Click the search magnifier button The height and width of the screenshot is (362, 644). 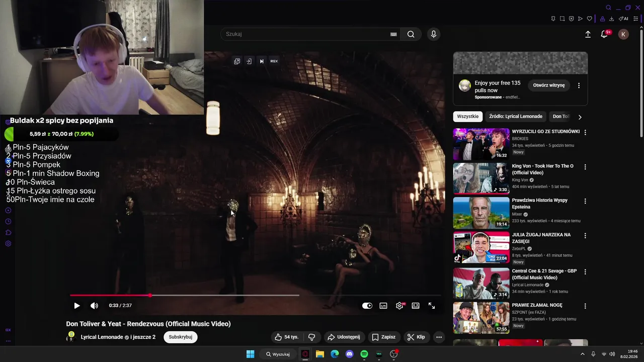[411, 34]
